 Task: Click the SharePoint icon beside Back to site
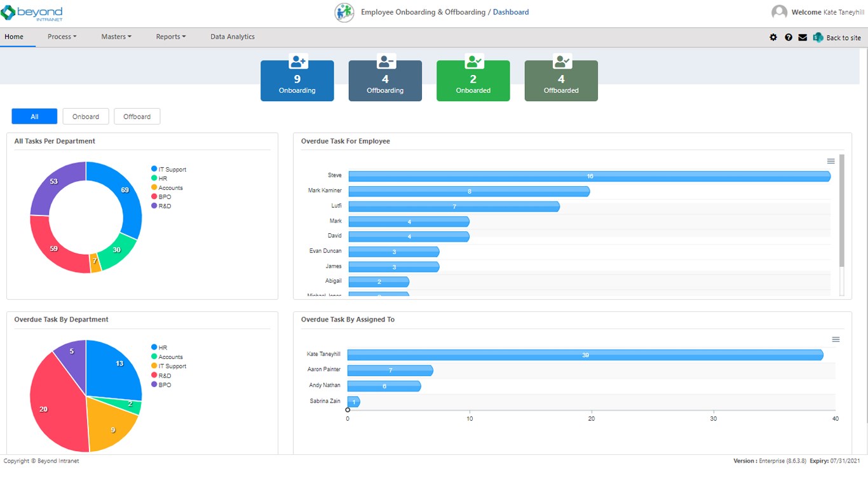(x=818, y=37)
